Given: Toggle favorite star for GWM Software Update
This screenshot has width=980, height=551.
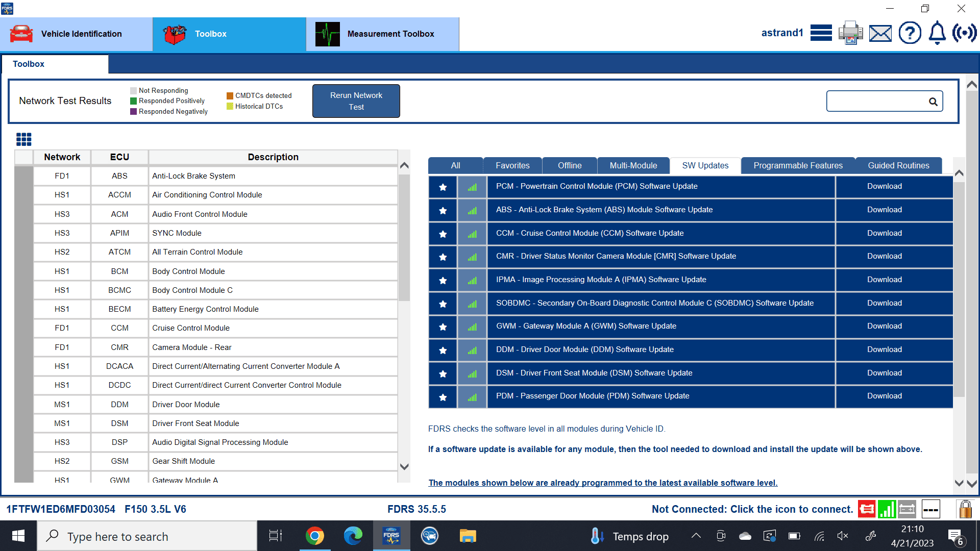Looking at the screenshot, I should (443, 327).
